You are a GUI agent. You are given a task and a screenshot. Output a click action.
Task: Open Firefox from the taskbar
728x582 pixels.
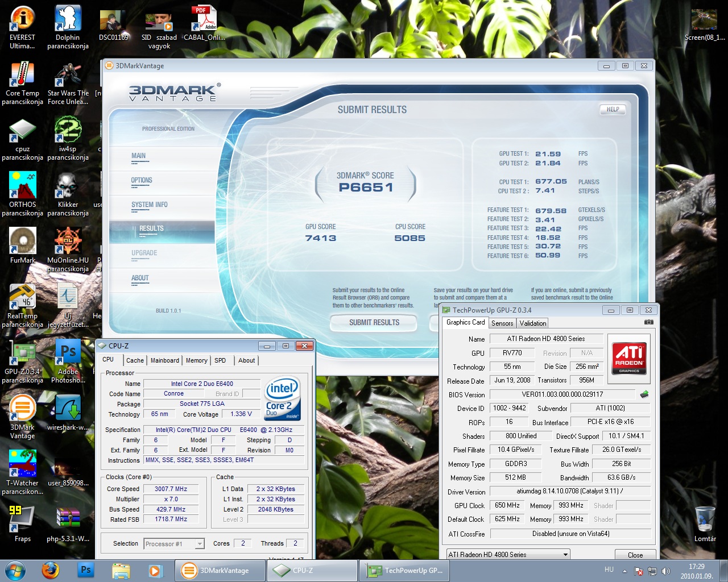[x=51, y=570]
